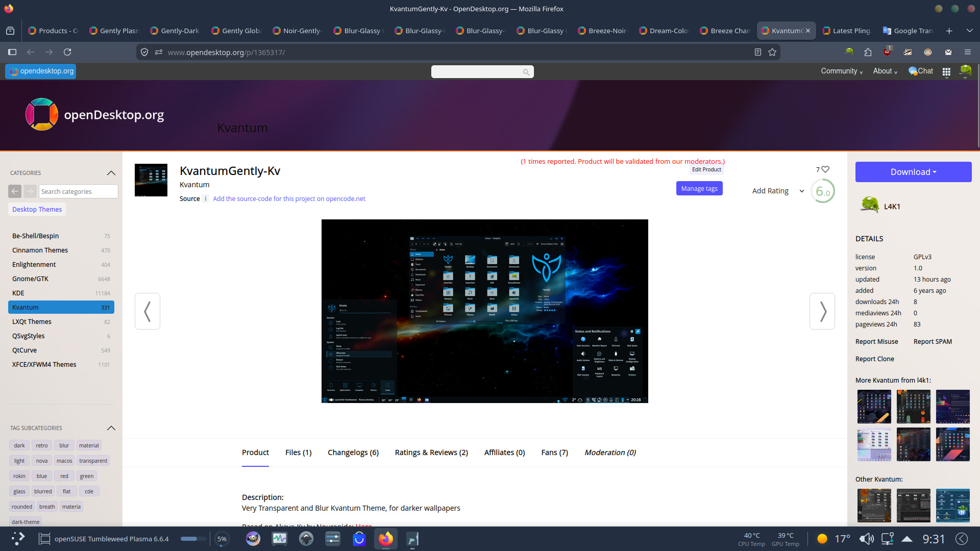Open Chat from top navigation
Screen dimensions: 980x551
[921, 71]
